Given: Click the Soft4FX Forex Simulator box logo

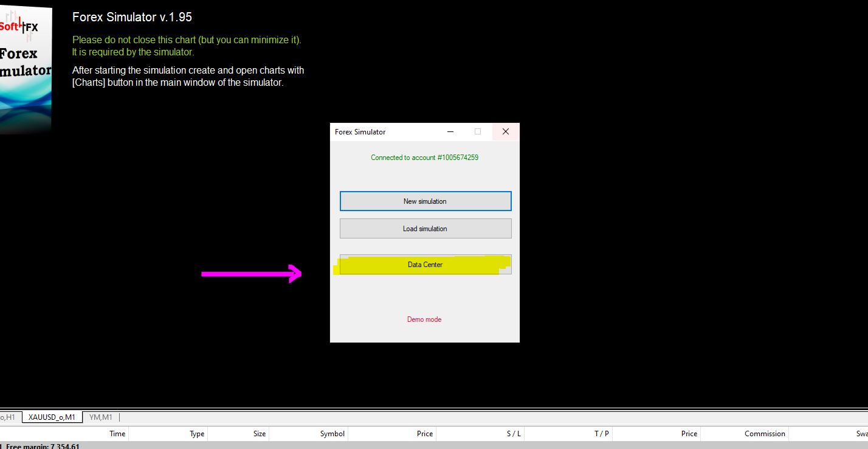Looking at the screenshot, I should 24,67.
